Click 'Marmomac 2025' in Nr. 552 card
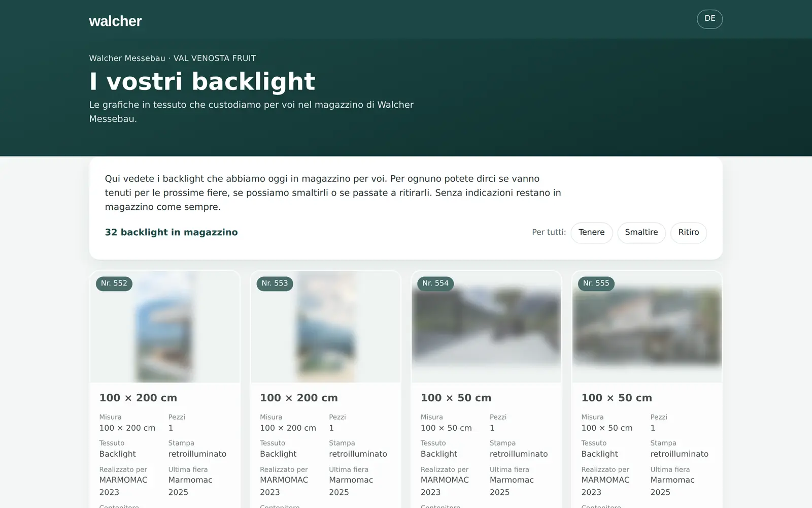This screenshot has width=812, height=508. pos(190,486)
